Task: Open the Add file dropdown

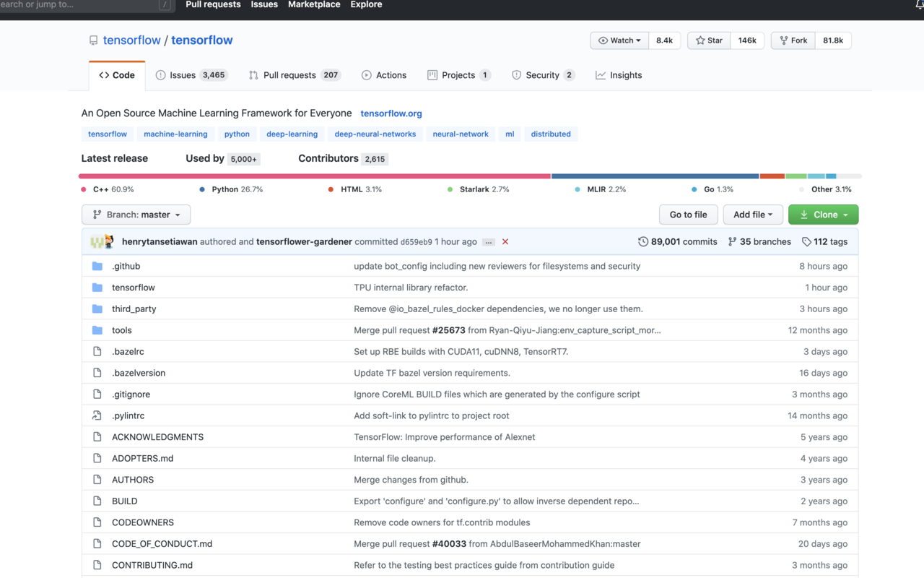Action: pos(753,215)
